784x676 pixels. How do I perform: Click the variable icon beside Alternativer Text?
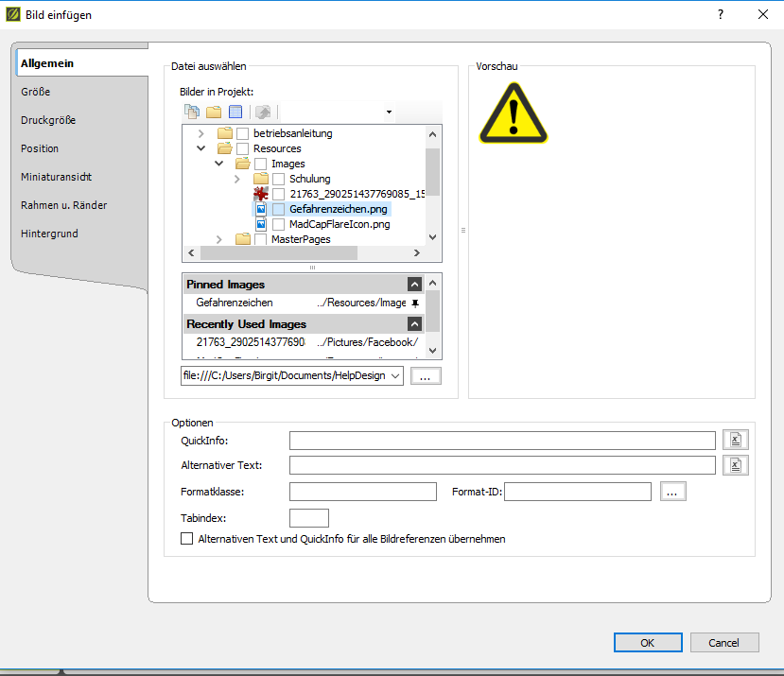(735, 464)
